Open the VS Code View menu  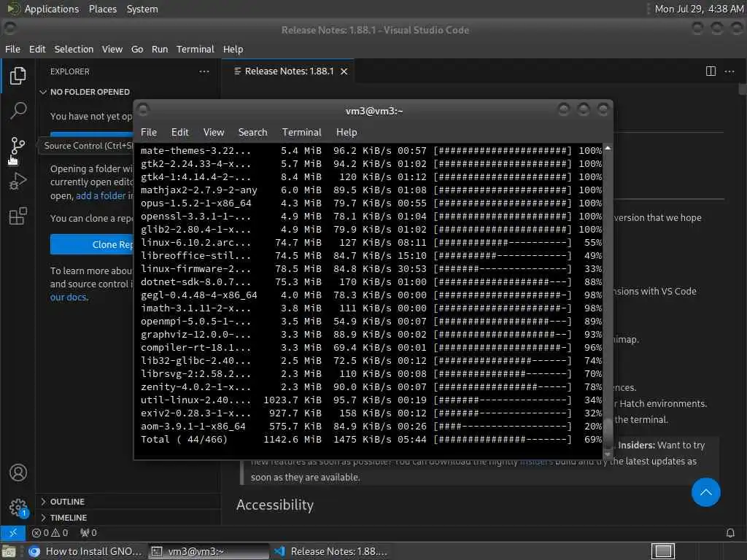point(112,49)
